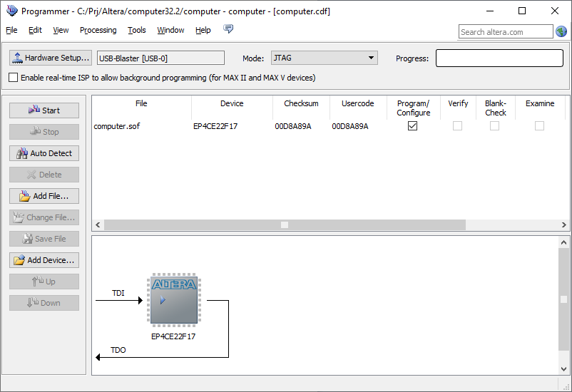Click the chain diagram scroll down arrow
The height and width of the screenshot is (392, 572).
point(563,368)
